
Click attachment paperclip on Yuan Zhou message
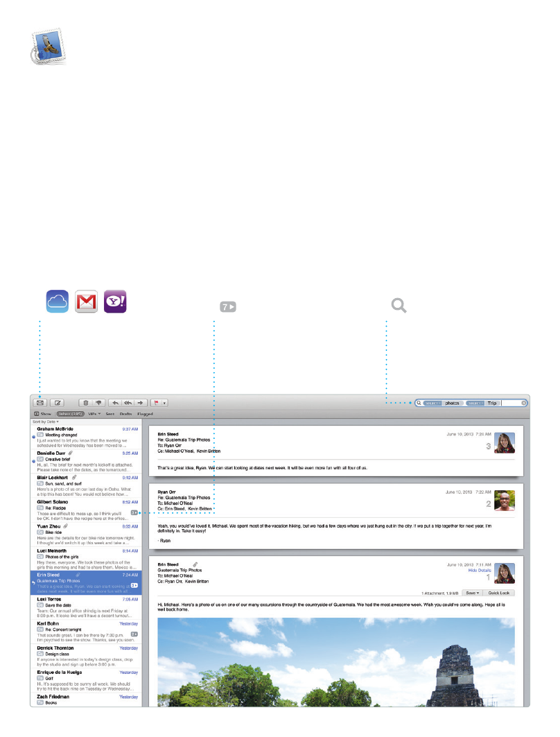(66, 526)
